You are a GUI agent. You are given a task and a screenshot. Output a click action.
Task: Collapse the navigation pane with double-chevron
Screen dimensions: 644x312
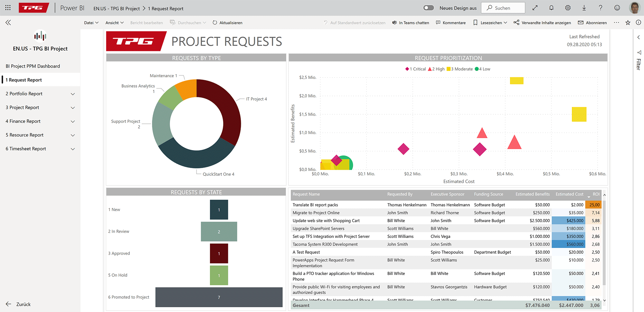tap(8, 23)
